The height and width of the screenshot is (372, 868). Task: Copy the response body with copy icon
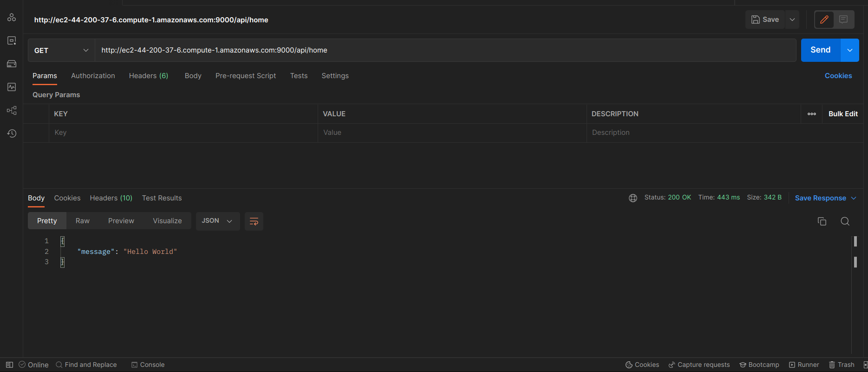click(x=822, y=221)
